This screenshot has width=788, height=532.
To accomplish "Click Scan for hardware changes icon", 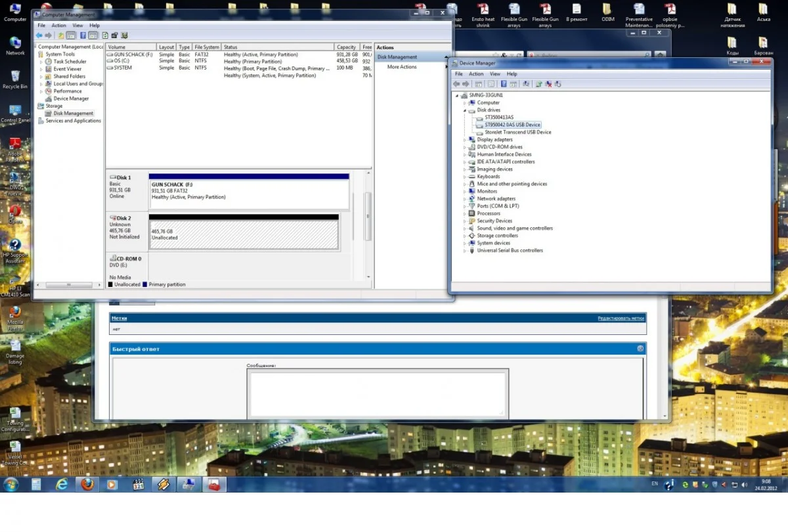I will [x=526, y=84].
